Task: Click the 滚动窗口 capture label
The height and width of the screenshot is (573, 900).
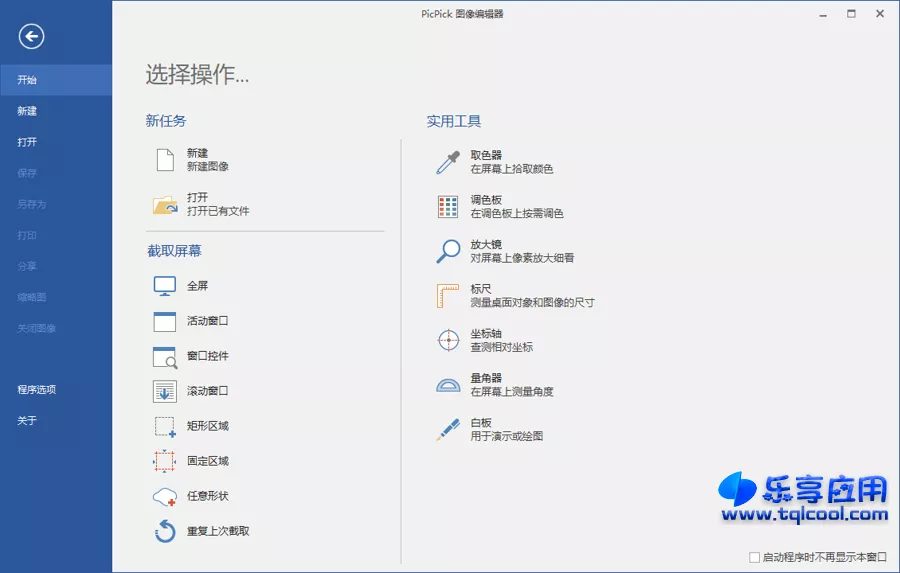Action: (208, 391)
